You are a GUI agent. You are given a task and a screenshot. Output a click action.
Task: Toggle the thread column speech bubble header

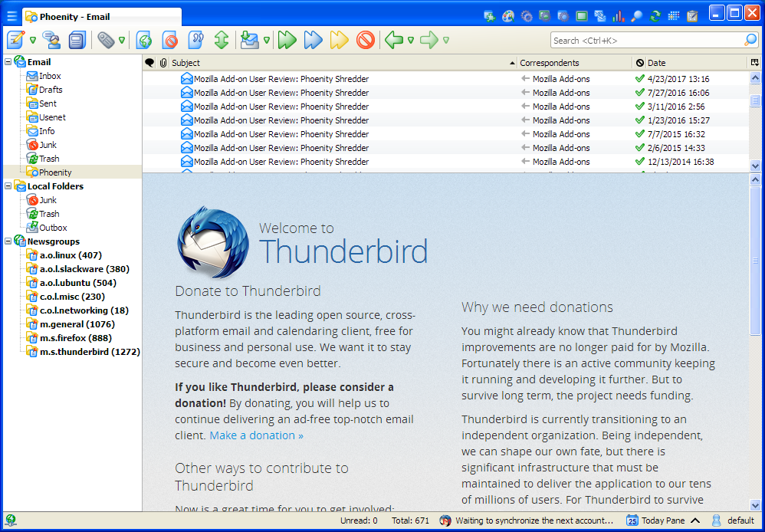click(149, 63)
